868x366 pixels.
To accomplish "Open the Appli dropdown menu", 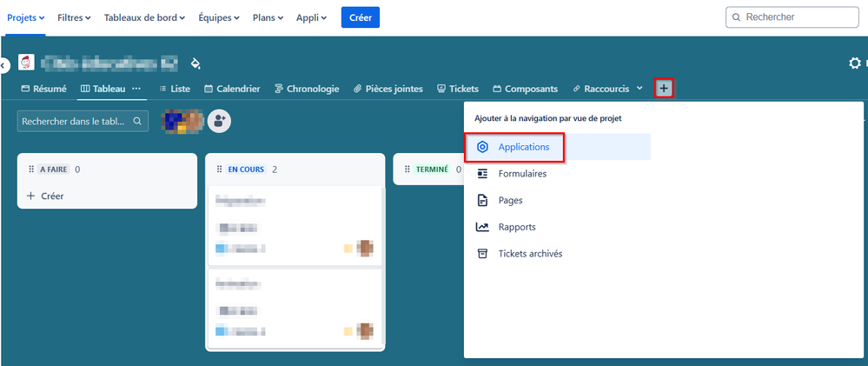I will [x=311, y=17].
